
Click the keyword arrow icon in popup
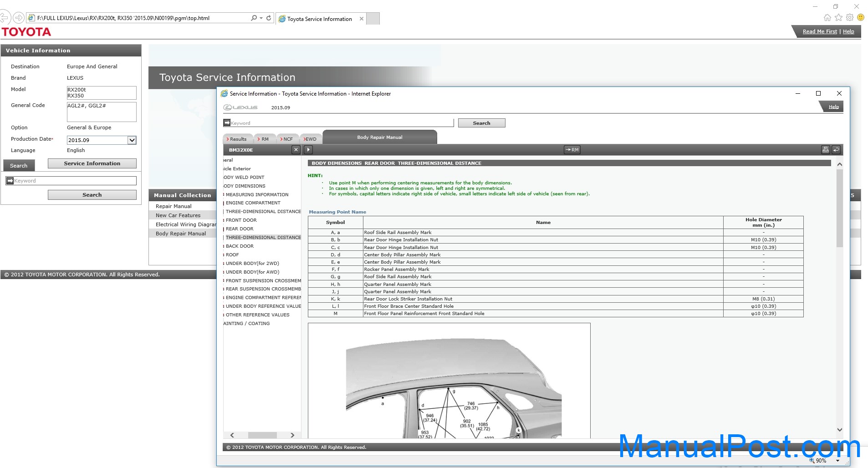pyautogui.click(x=227, y=122)
